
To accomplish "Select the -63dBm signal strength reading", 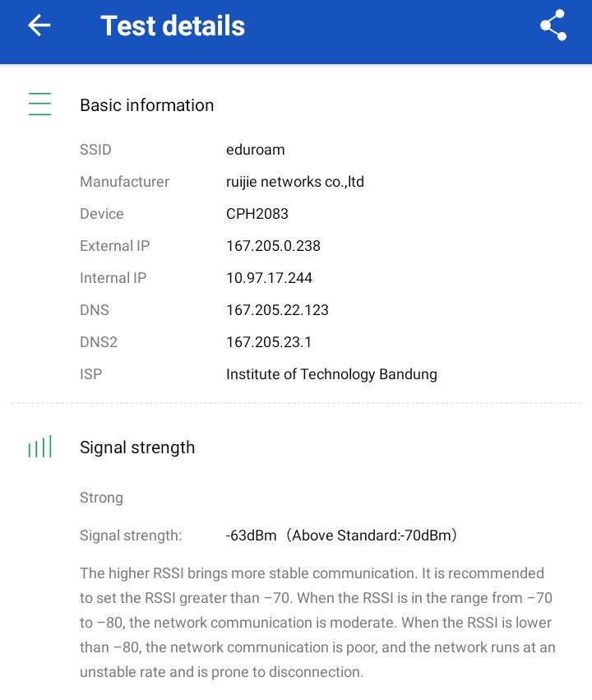I will (x=252, y=535).
